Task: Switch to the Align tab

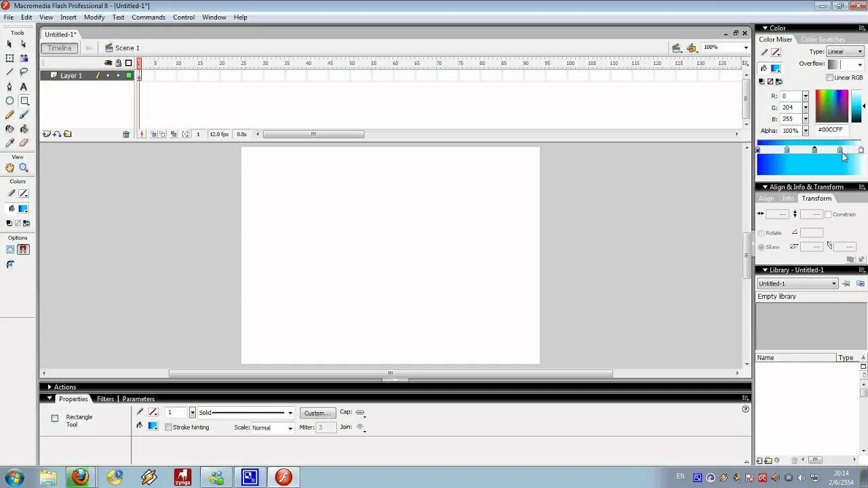Action: (x=766, y=199)
